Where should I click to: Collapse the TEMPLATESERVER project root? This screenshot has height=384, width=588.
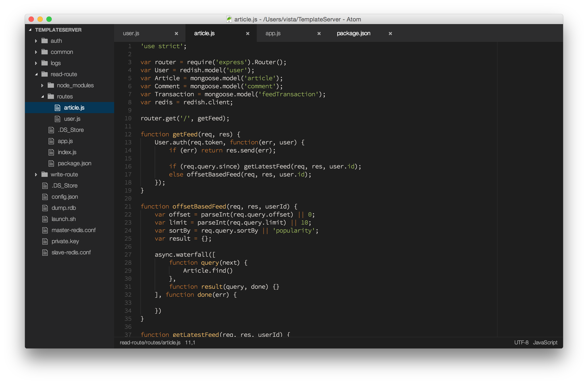tap(30, 30)
